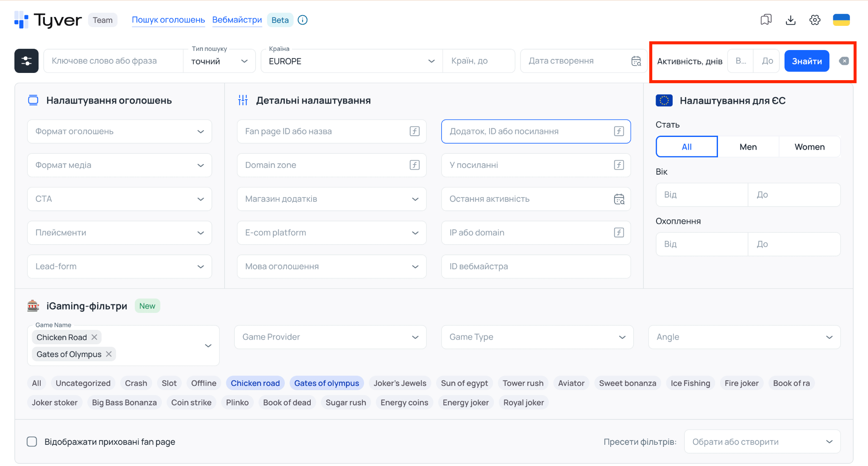
Task: Click function icon in У посиланні field
Action: [x=619, y=165]
